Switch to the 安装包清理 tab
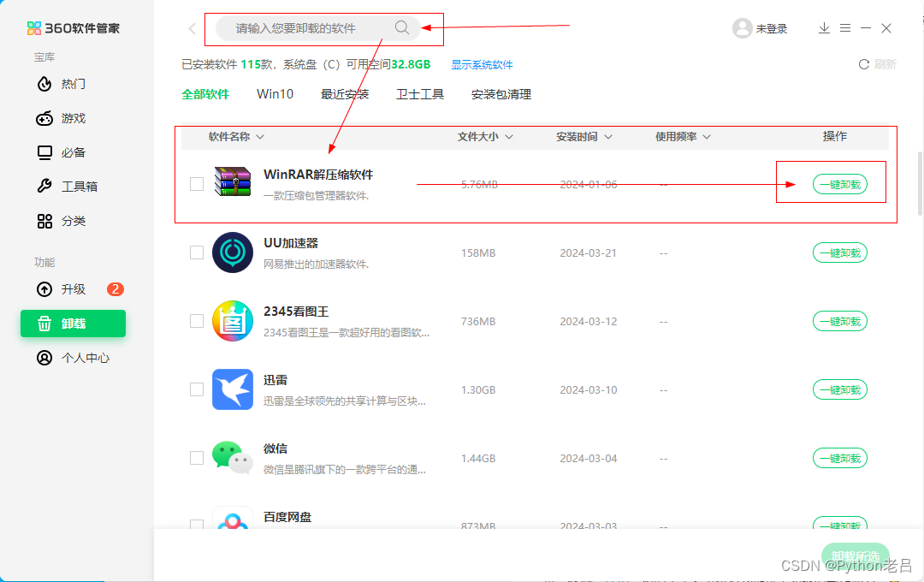Image resolution: width=924 pixels, height=582 pixels. (500, 94)
